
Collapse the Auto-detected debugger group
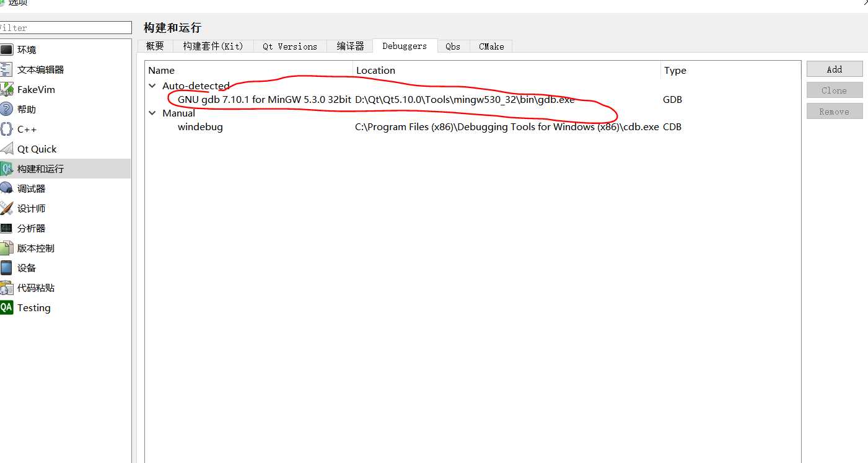152,86
